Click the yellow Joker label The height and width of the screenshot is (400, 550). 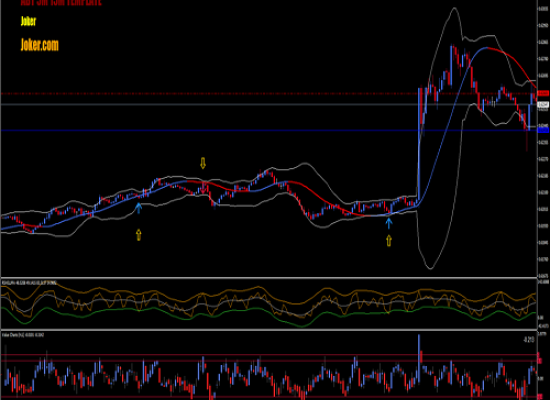[x=28, y=21]
